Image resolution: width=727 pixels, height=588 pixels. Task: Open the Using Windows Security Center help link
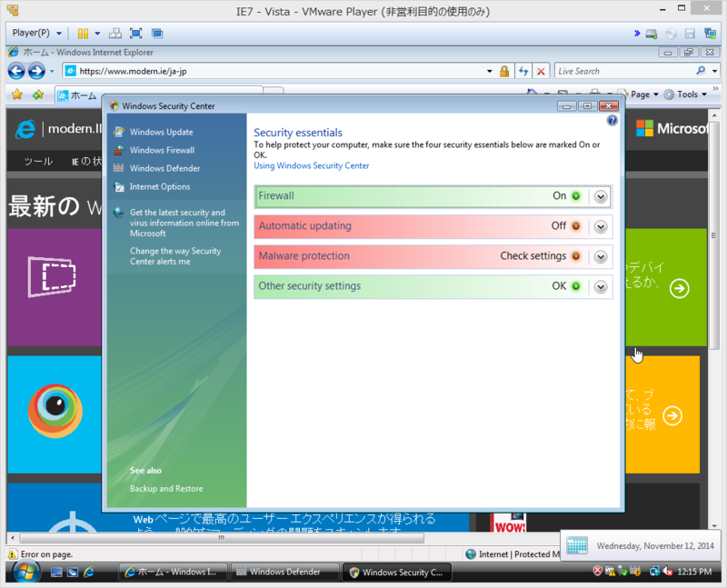click(311, 165)
